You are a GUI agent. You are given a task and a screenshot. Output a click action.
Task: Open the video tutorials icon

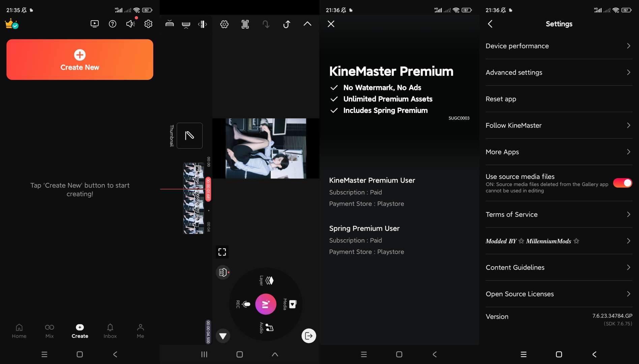[x=95, y=24]
